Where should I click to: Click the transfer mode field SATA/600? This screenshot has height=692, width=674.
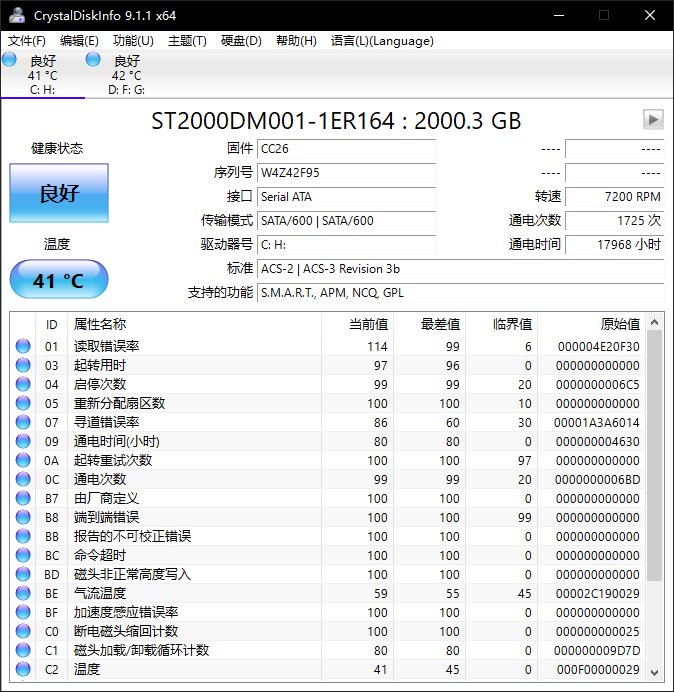(x=346, y=220)
